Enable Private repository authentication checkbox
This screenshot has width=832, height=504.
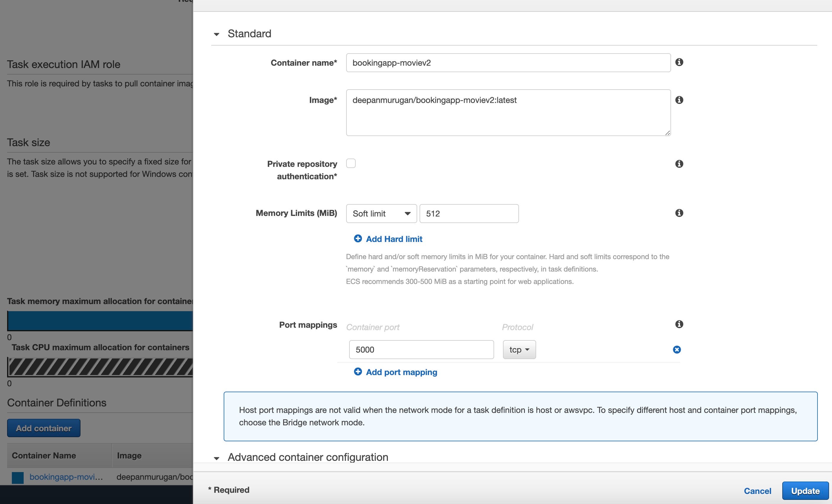(x=351, y=163)
